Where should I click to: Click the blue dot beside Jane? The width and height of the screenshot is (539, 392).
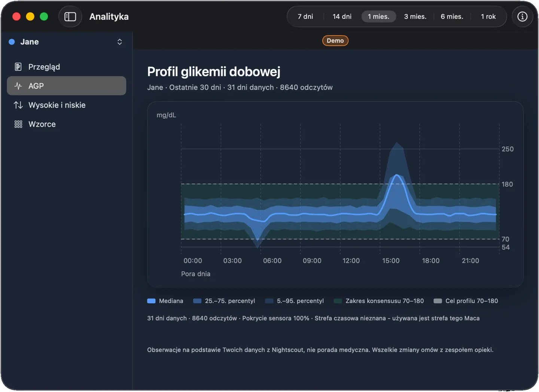point(12,42)
